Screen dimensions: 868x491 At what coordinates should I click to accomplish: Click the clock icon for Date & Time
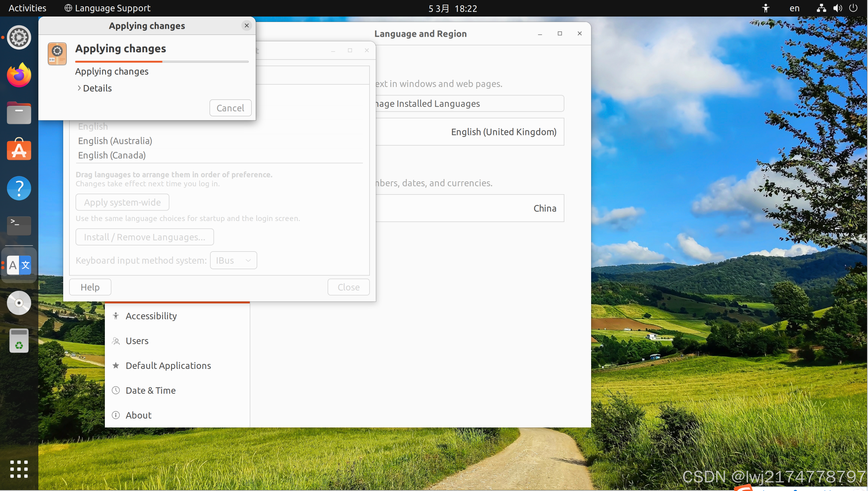116,390
